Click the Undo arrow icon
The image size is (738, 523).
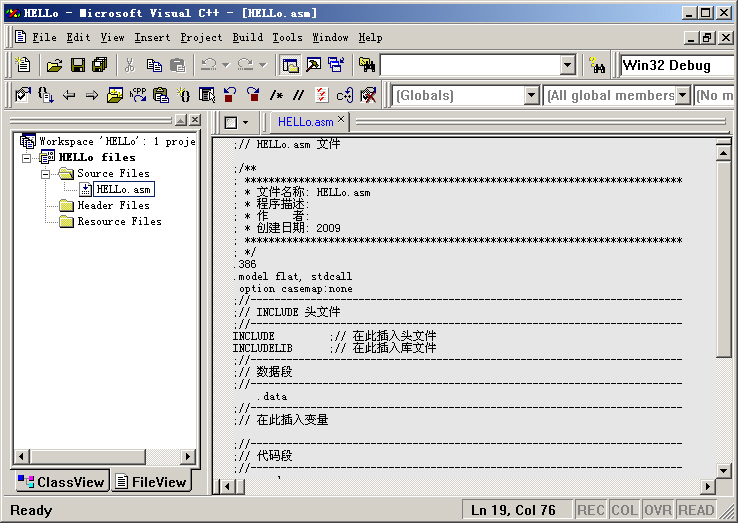[209, 64]
